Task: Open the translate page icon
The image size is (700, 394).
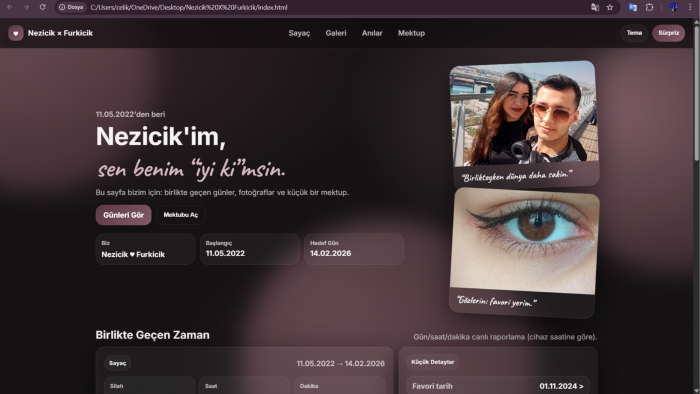Action: pyautogui.click(x=595, y=7)
